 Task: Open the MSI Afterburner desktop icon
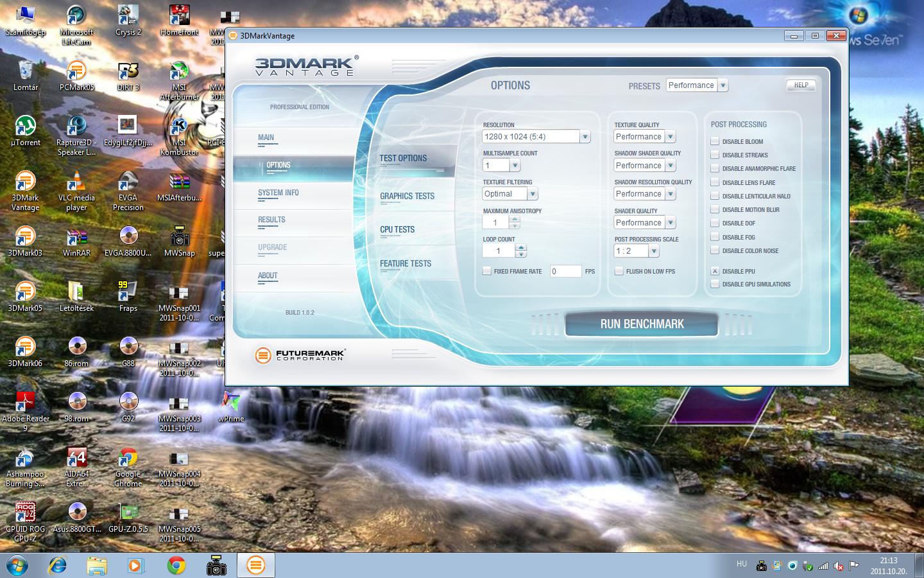click(179, 80)
